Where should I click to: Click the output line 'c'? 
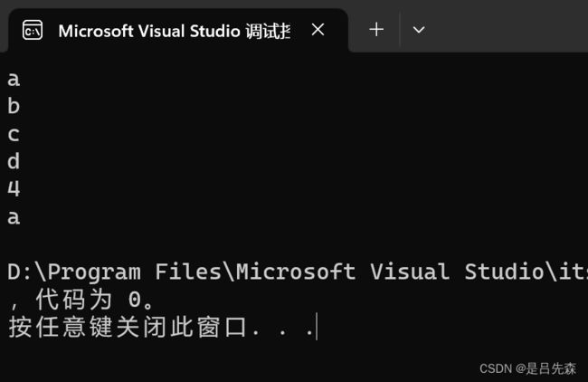(14, 134)
